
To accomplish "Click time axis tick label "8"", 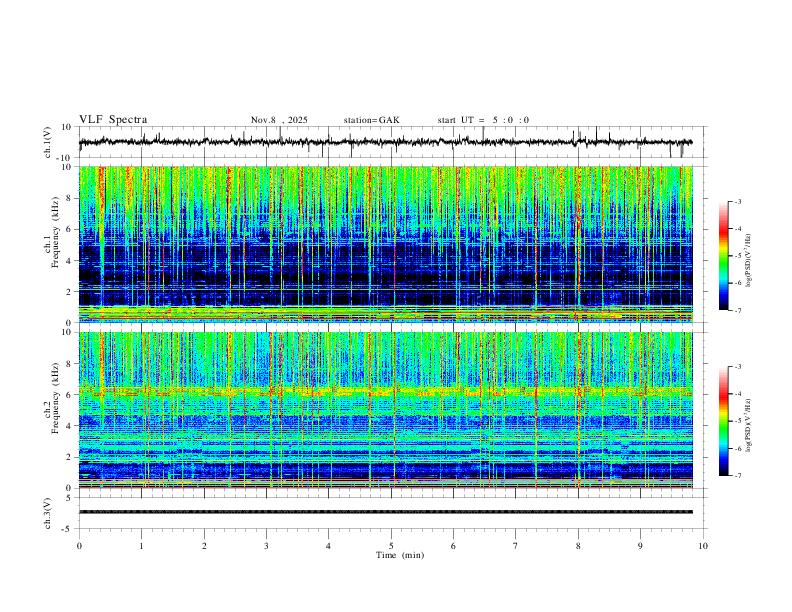I will click(578, 546).
